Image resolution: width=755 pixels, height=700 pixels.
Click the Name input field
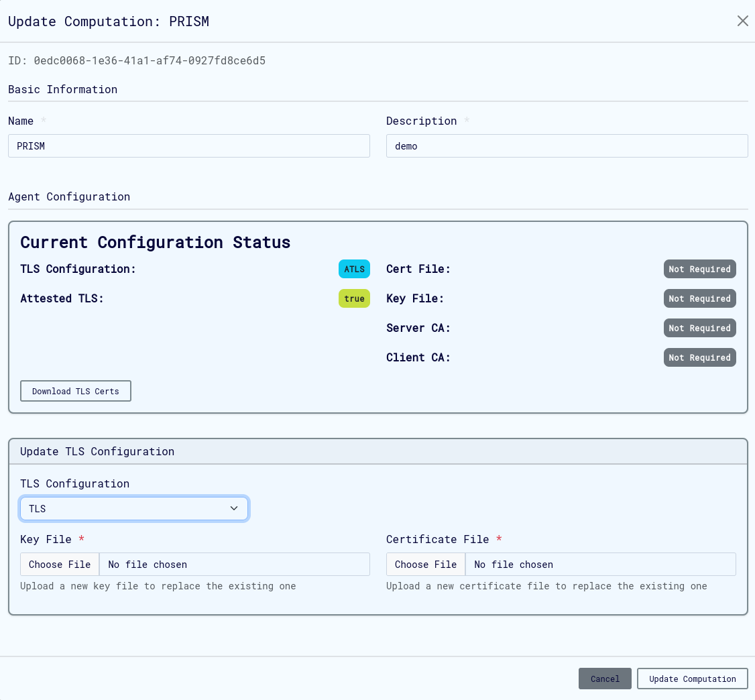click(189, 146)
